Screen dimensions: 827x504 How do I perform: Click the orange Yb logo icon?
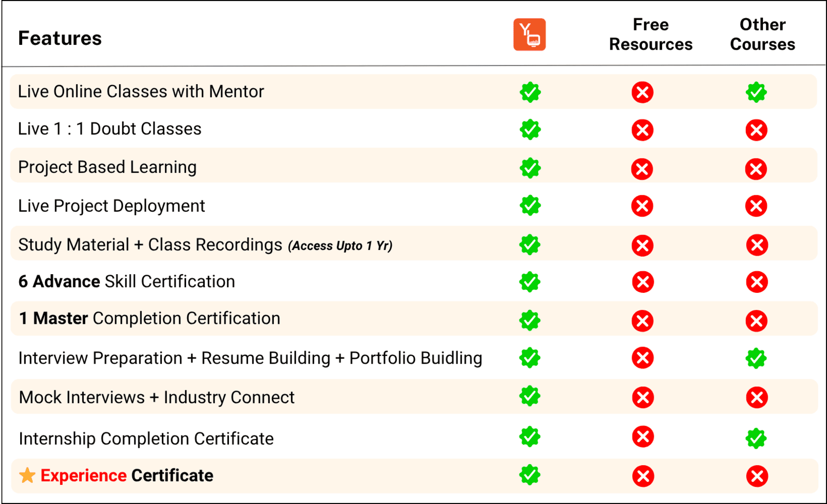click(x=529, y=35)
